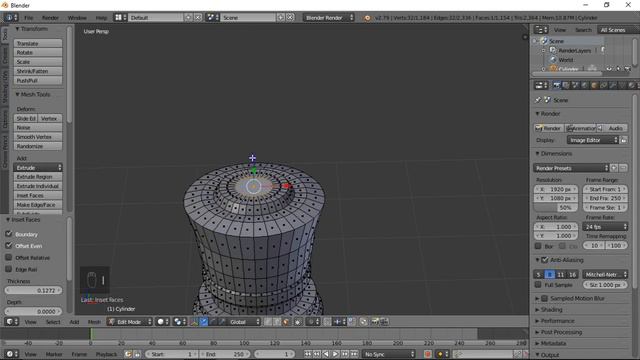Enable the Offset Relative checkbox
This screenshot has width=640, height=360.
tap(9, 258)
